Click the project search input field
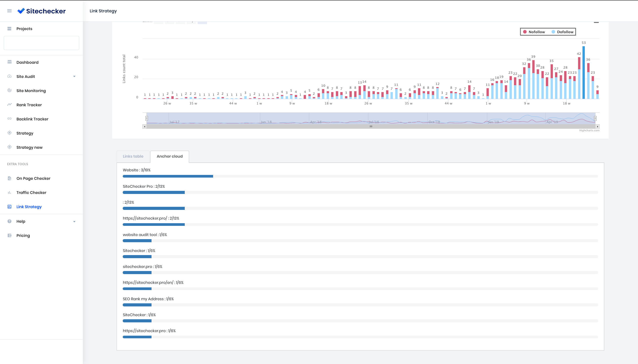 click(x=41, y=43)
